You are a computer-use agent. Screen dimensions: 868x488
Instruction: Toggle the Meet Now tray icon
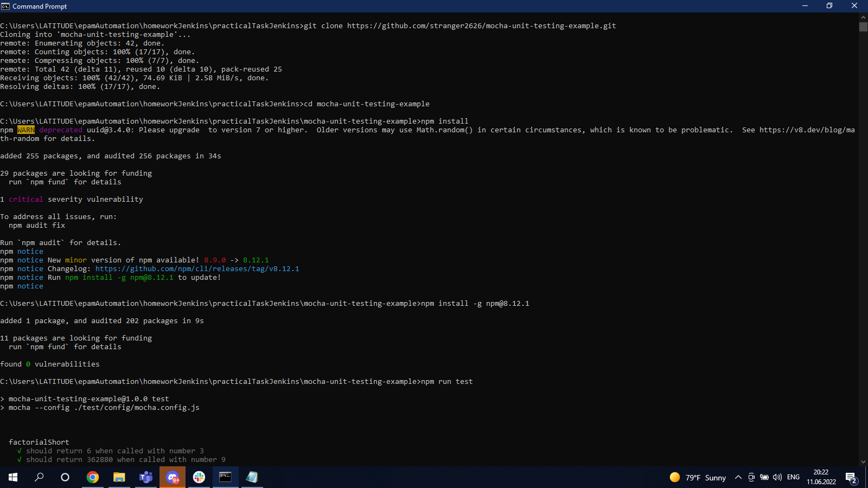pos(752,477)
